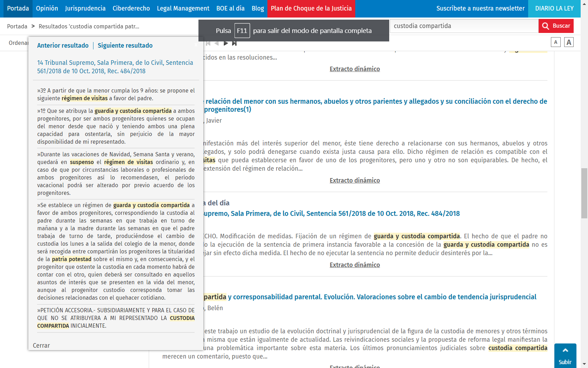The width and height of the screenshot is (588, 368).
Task: Click the F11 key hint box
Action: [x=242, y=30]
